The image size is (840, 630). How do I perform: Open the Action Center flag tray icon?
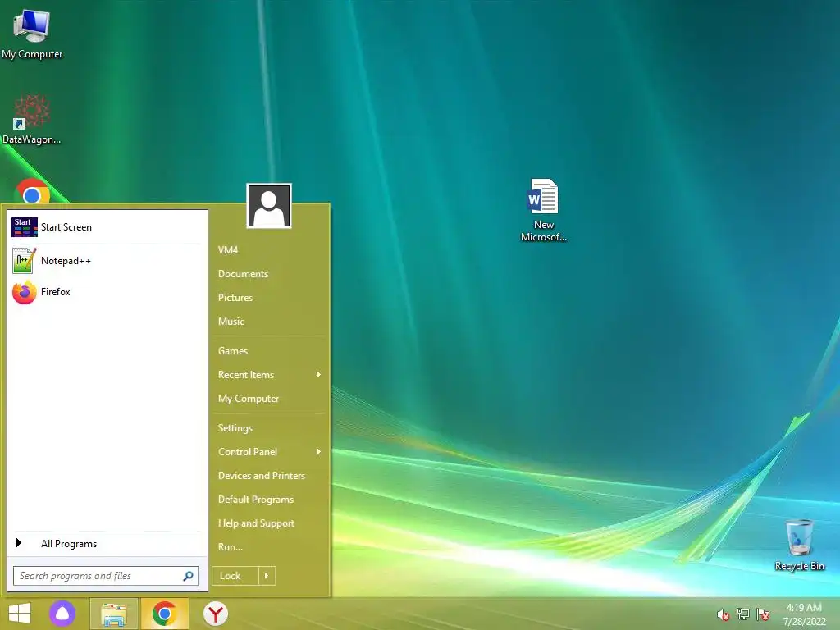pyautogui.click(x=763, y=614)
